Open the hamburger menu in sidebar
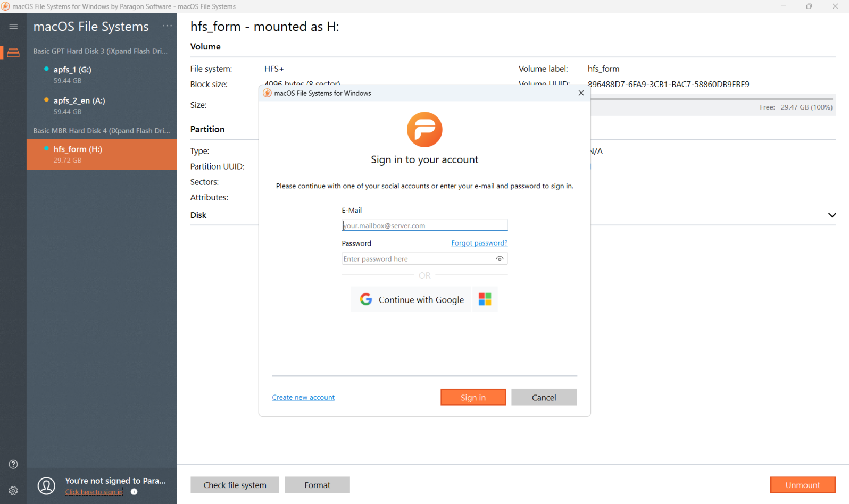The width and height of the screenshot is (849, 504). tap(13, 27)
